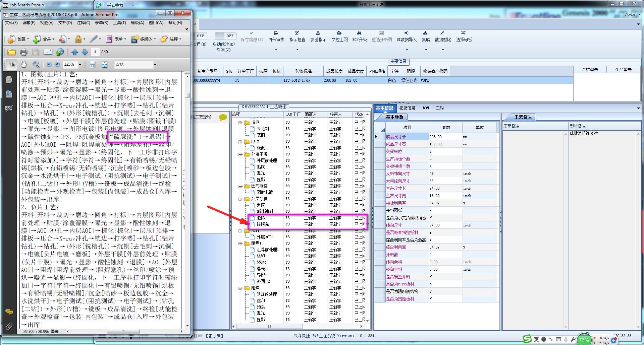Toggle the 流程 OFF switch in EDS toolbar

[x=200, y=36]
